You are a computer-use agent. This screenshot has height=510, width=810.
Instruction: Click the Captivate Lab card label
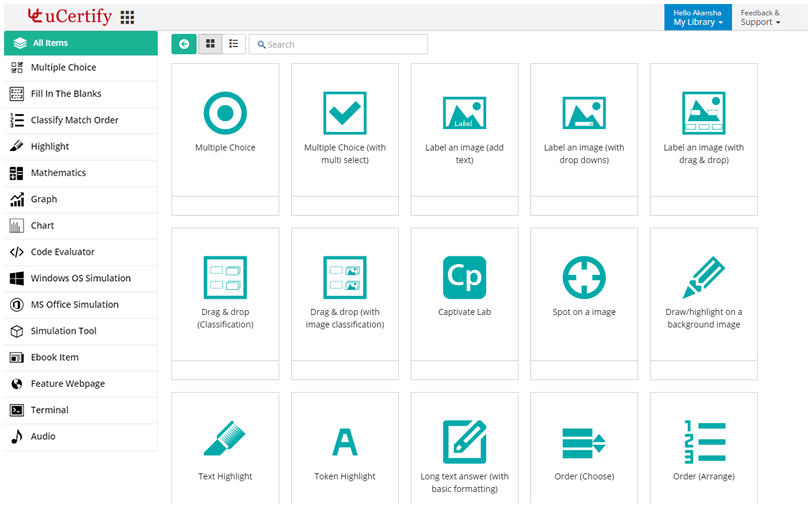(x=464, y=312)
